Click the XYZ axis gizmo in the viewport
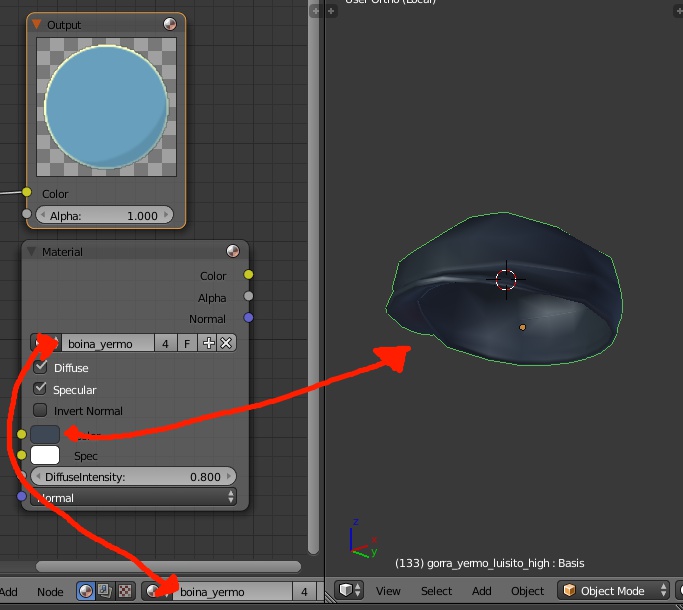The width and height of the screenshot is (683, 610). click(363, 539)
